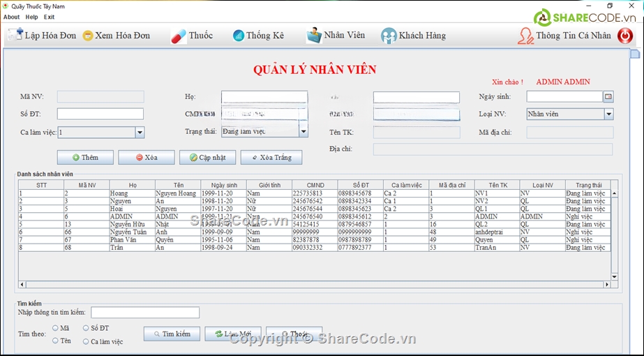Image resolution: width=644 pixels, height=356 pixels.
Task: Click the Thêm add button
Action: click(85, 158)
